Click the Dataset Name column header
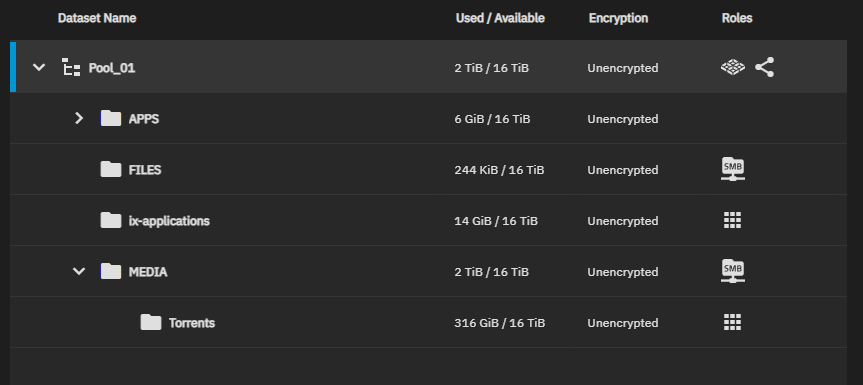The height and width of the screenshot is (385, 863). coord(97,18)
